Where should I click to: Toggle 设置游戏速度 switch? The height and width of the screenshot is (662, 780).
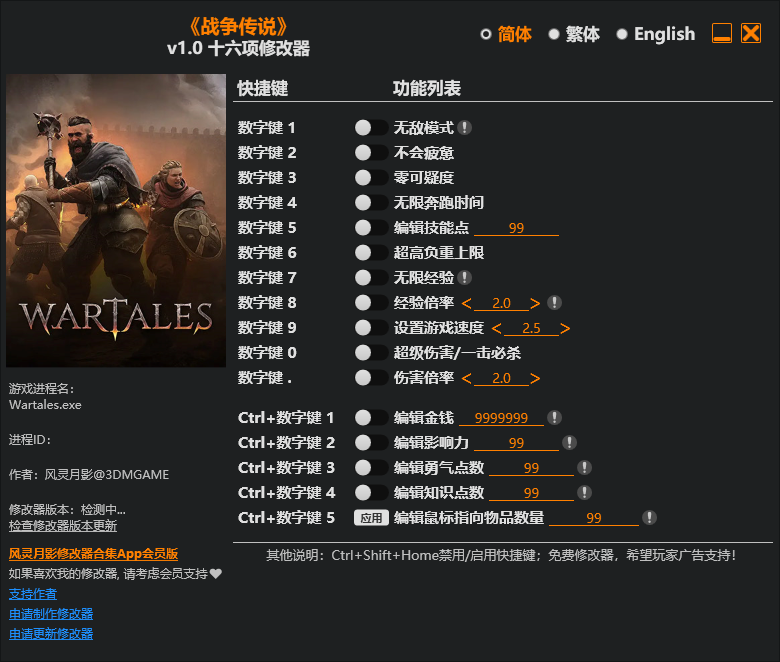371,327
